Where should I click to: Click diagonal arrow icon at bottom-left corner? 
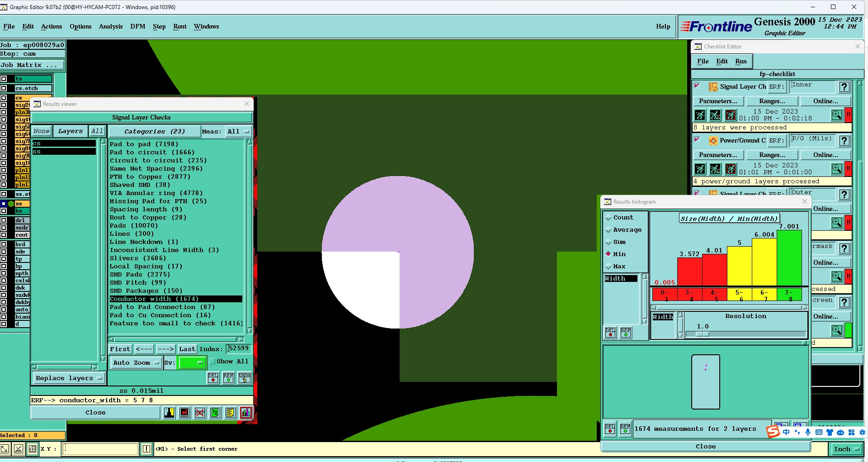4,449
